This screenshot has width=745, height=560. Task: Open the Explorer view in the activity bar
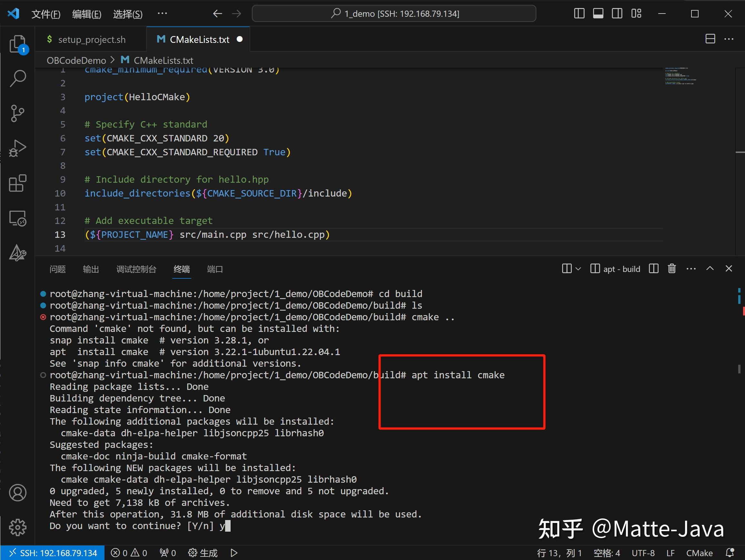pyautogui.click(x=17, y=44)
